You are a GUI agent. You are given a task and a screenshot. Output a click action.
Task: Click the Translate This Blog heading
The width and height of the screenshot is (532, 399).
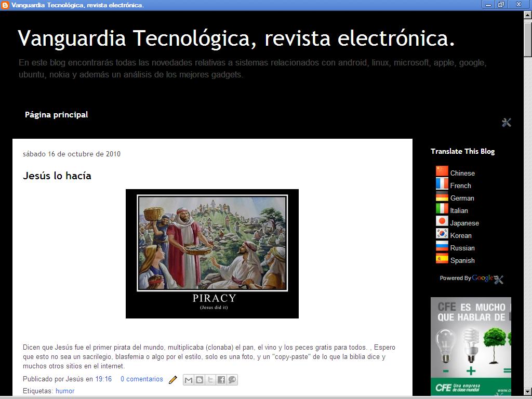462,151
